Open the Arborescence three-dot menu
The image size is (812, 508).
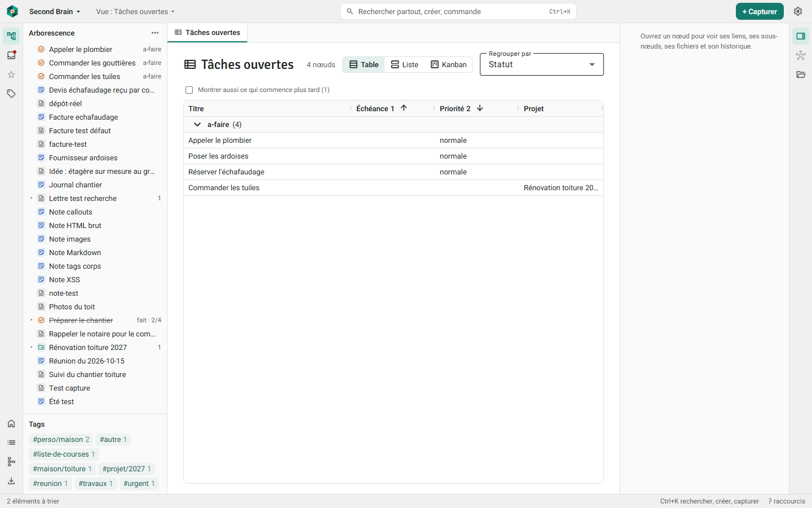click(x=155, y=33)
